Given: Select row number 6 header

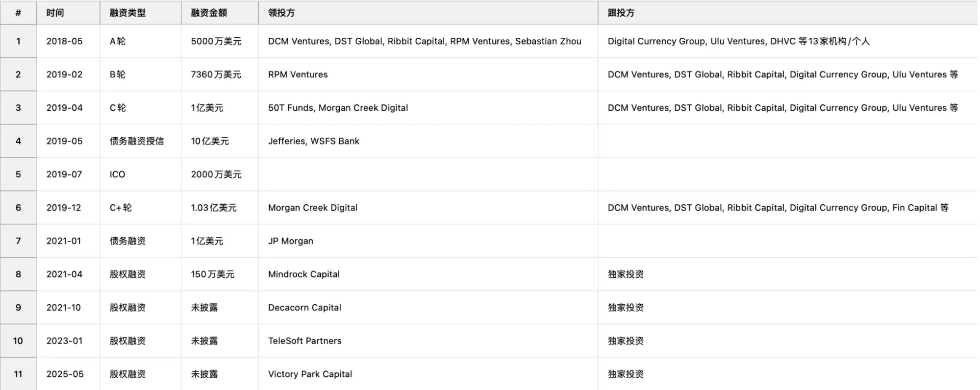Looking at the screenshot, I should coord(18,208).
